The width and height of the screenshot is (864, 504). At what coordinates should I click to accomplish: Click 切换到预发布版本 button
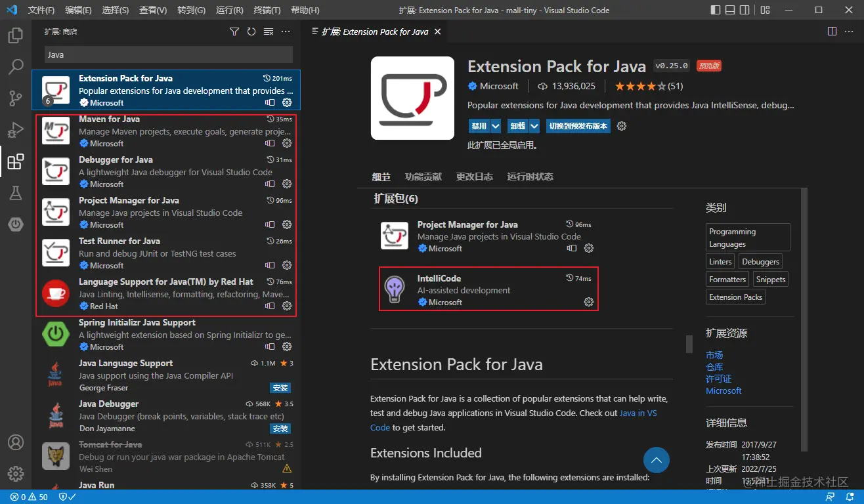tap(578, 126)
